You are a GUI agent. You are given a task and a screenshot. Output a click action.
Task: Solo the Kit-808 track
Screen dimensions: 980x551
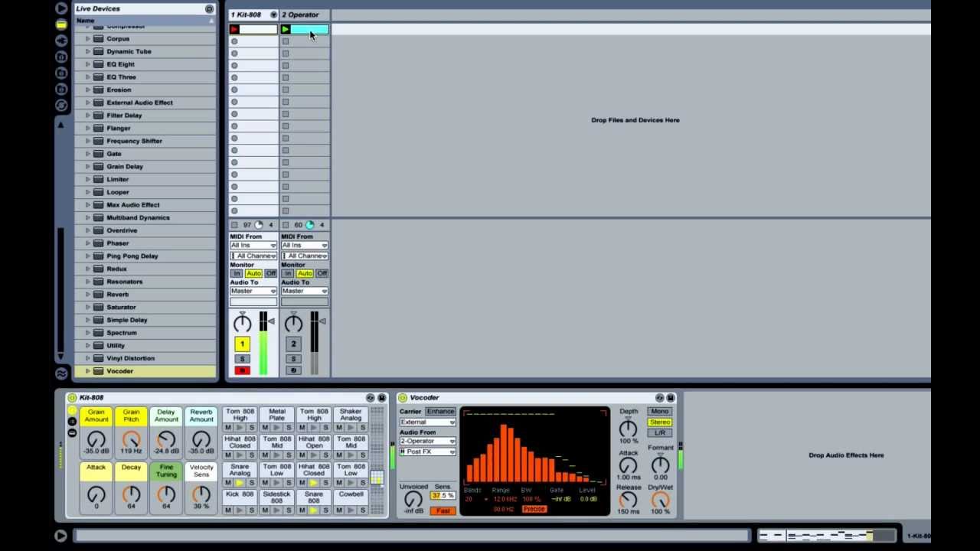(242, 359)
